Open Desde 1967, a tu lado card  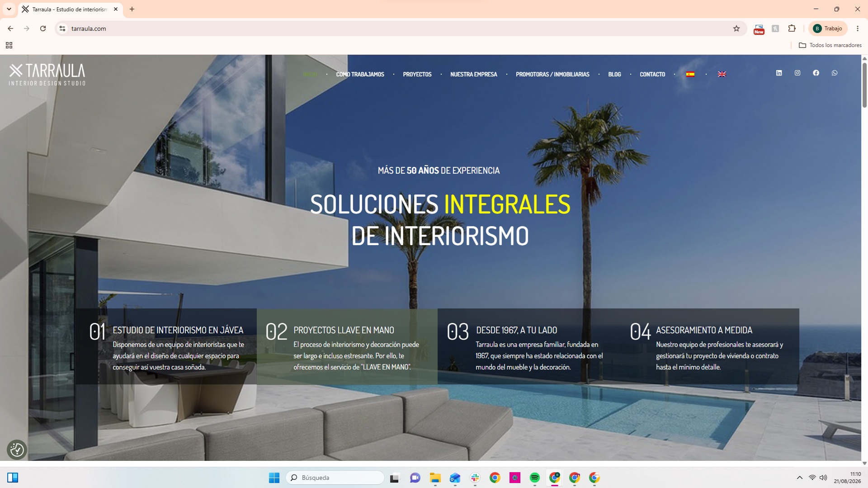[x=528, y=346]
